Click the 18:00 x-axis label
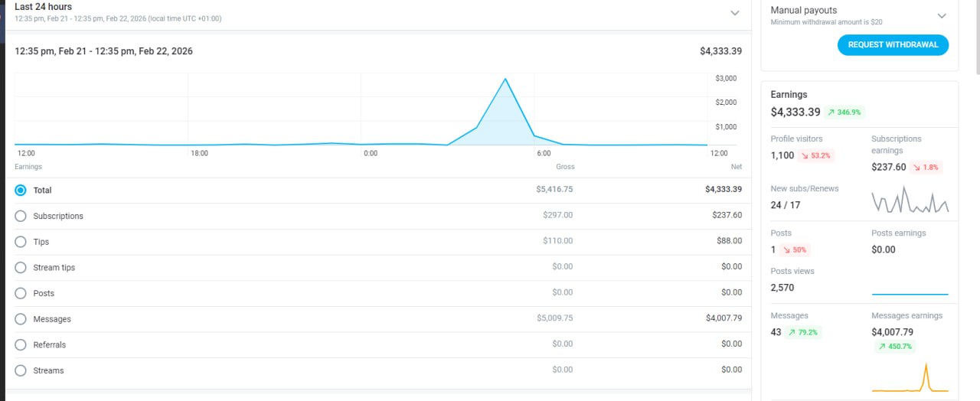980x401 pixels. pyautogui.click(x=199, y=153)
